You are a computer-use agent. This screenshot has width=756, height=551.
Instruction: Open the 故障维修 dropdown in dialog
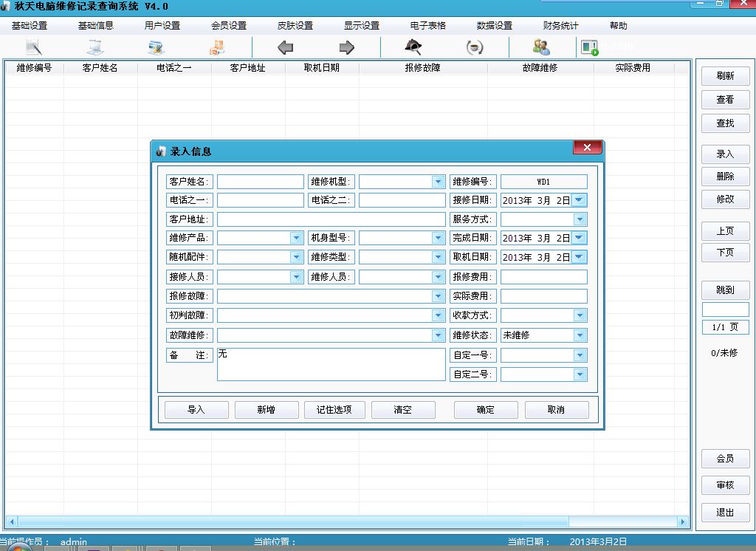[438, 335]
